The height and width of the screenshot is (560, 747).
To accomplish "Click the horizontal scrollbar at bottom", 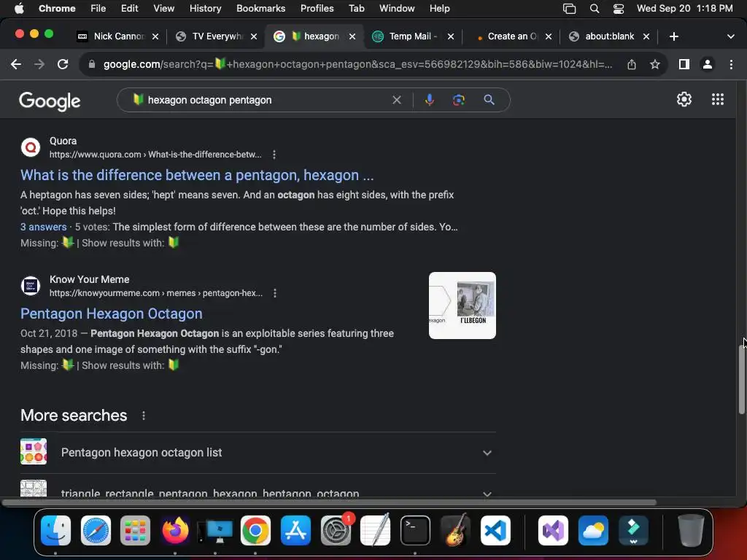I will click(x=329, y=502).
